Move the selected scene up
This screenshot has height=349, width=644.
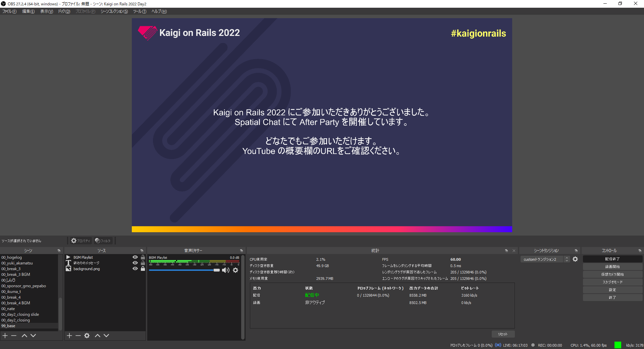(24, 336)
